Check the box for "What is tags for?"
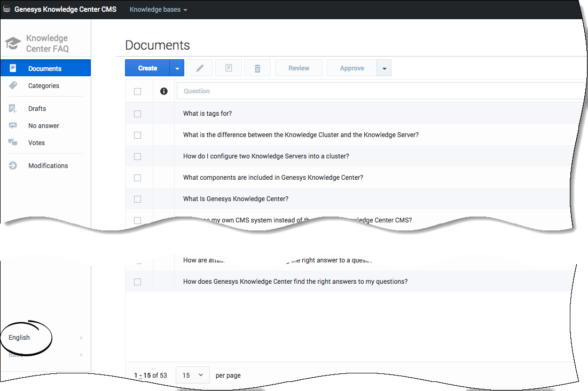588x391 pixels. point(138,114)
